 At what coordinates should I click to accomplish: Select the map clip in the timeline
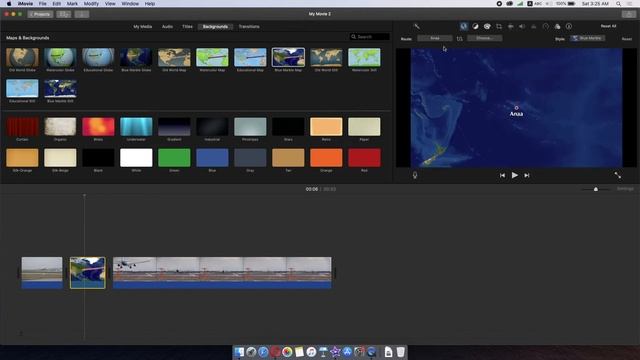(87, 273)
